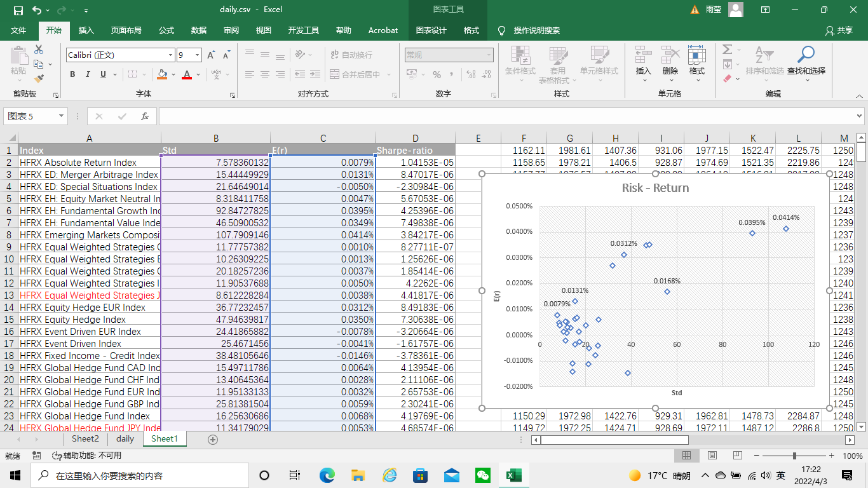Image resolution: width=868 pixels, height=488 pixels.
Task: Open the font size dropdown
Action: pyautogui.click(x=197, y=55)
